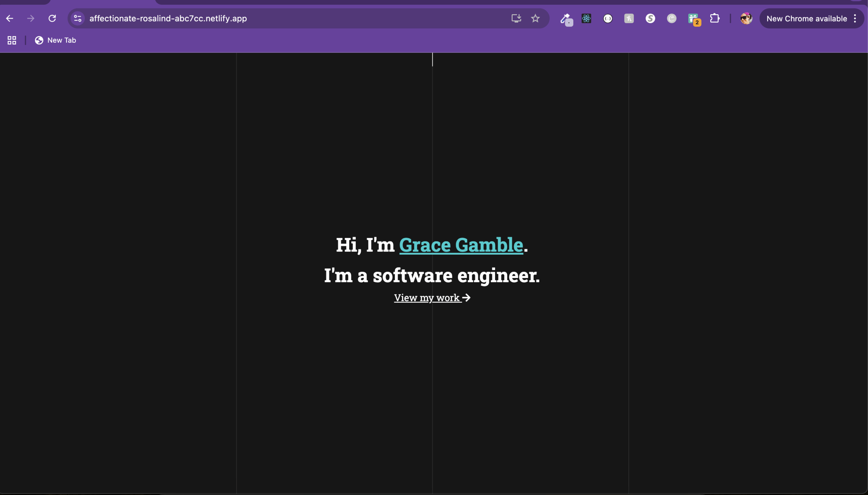
Task: Open the color picker eyedropper extension
Action: coord(566,19)
